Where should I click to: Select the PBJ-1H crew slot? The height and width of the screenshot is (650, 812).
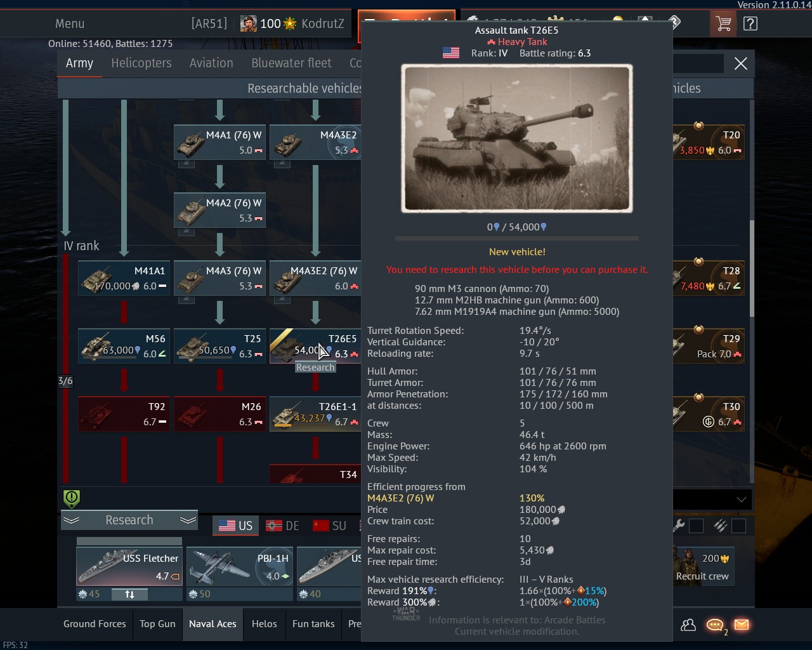[x=240, y=566]
